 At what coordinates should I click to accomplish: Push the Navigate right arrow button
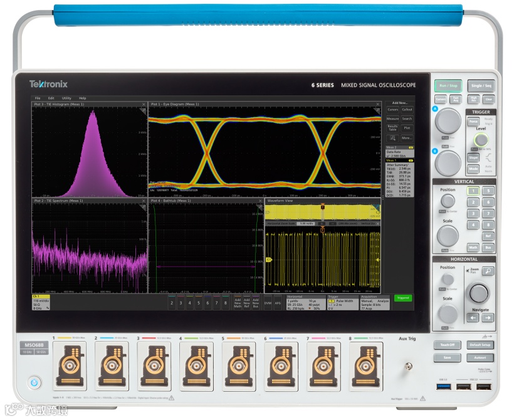[488, 318]
